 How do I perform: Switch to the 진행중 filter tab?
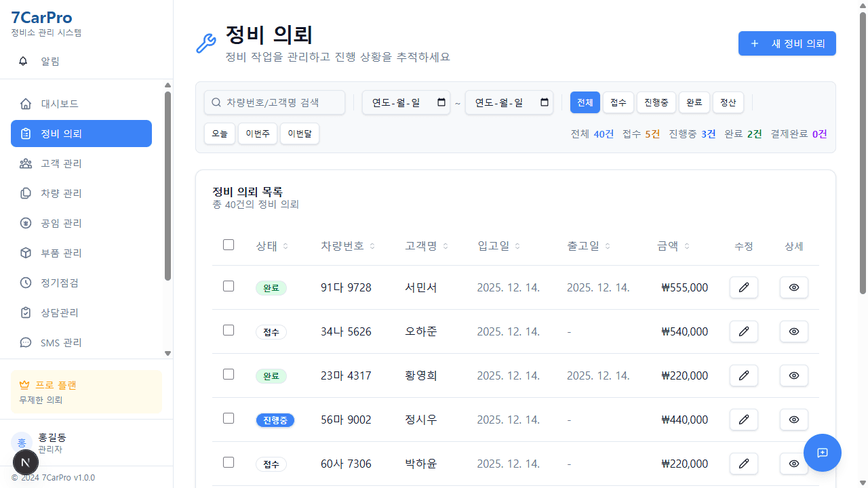tap(656, 102)
